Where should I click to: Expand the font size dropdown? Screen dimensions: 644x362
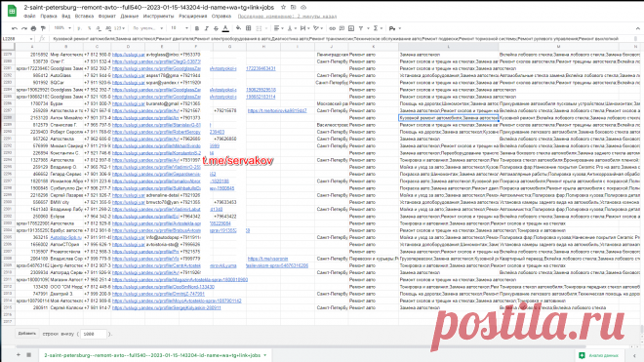(x=180, y=28)
